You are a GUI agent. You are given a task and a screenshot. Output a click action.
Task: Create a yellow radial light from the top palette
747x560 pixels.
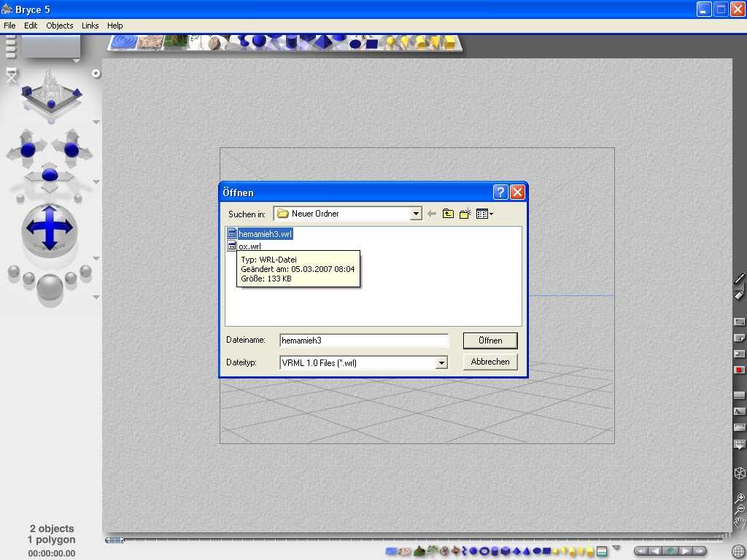pyautogui.click(x=390, y=42)
